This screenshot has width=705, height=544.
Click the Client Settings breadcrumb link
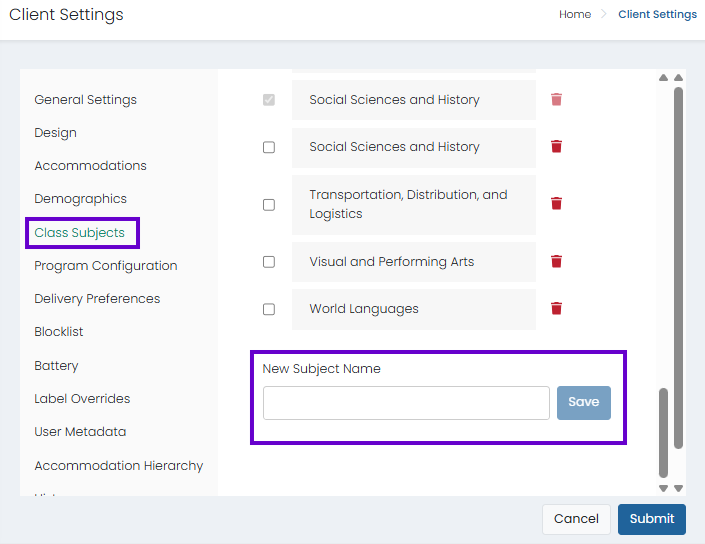point(657,14)
